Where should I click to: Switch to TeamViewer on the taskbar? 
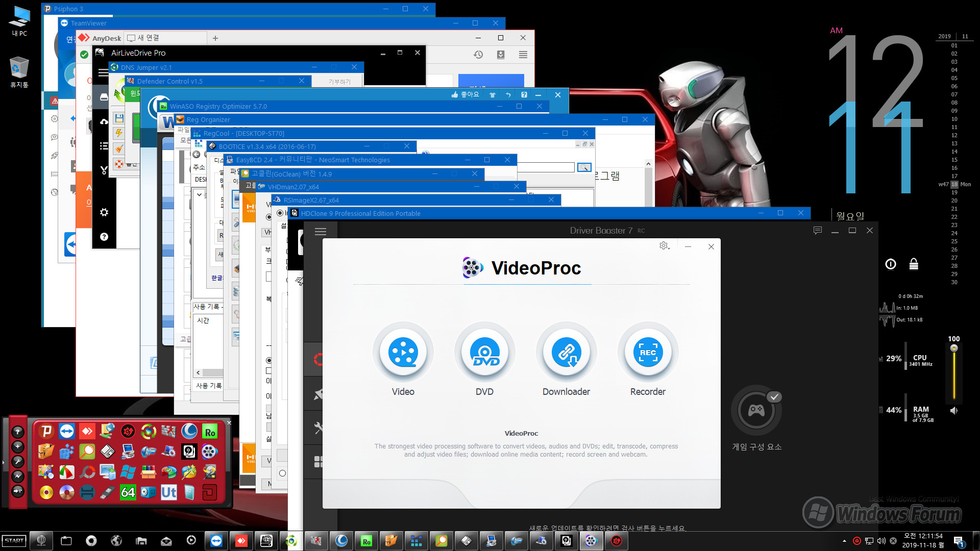click(216, 541)
